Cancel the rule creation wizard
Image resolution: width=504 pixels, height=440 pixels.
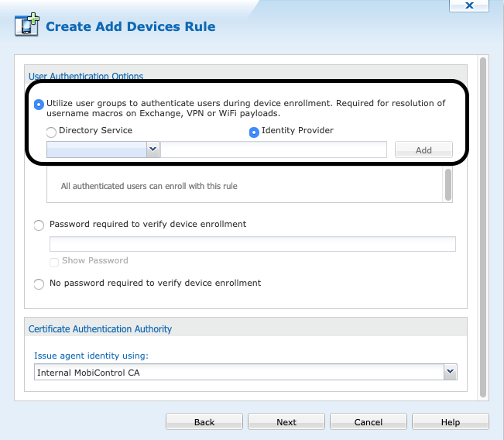pyautogui.click(x=369, y=422)
